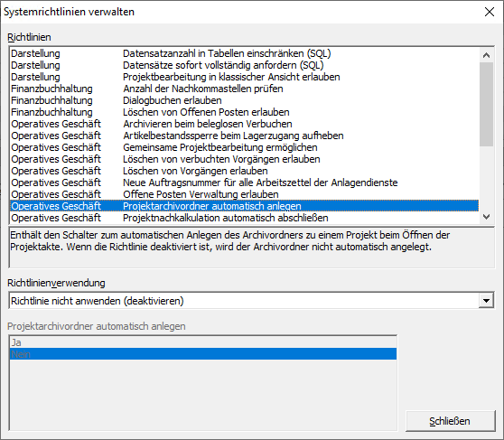Select Projektbearbeitung in klassischer Ansicht erlauben
The image size is (504, 440).
coord(244,77)
